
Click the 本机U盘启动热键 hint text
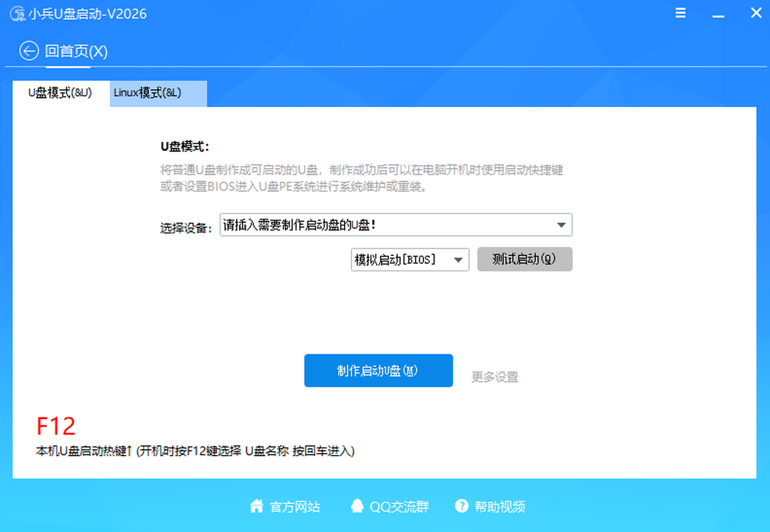click(195, 451)
